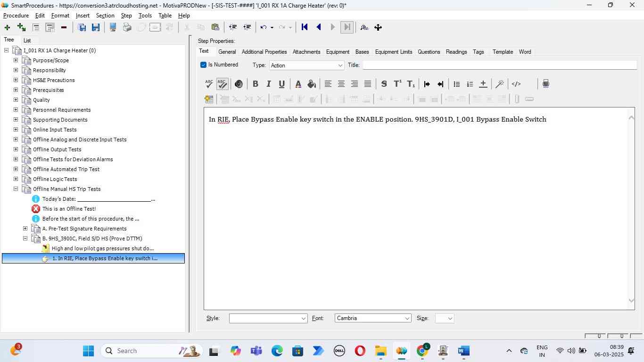
Task: Change the font color
Action: coord(298,84)
